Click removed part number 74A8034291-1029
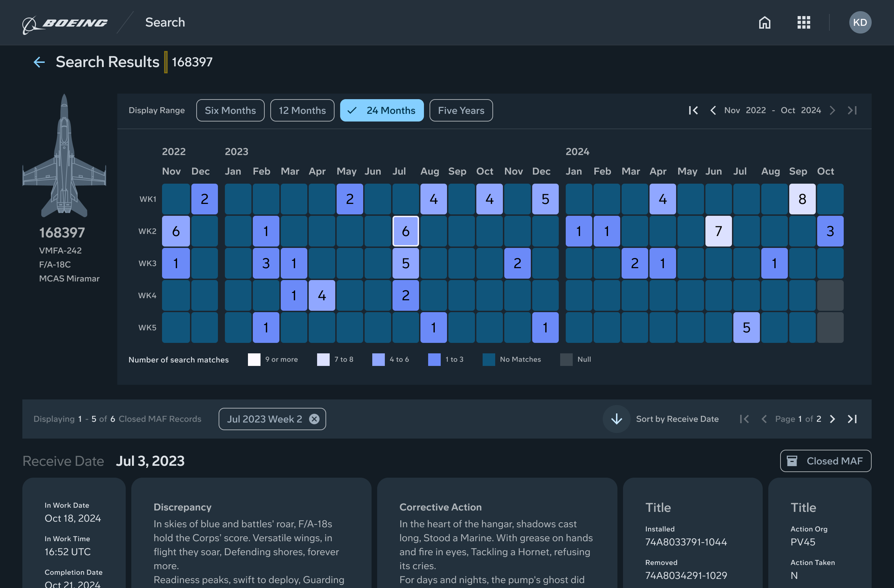 pos(686,576)
